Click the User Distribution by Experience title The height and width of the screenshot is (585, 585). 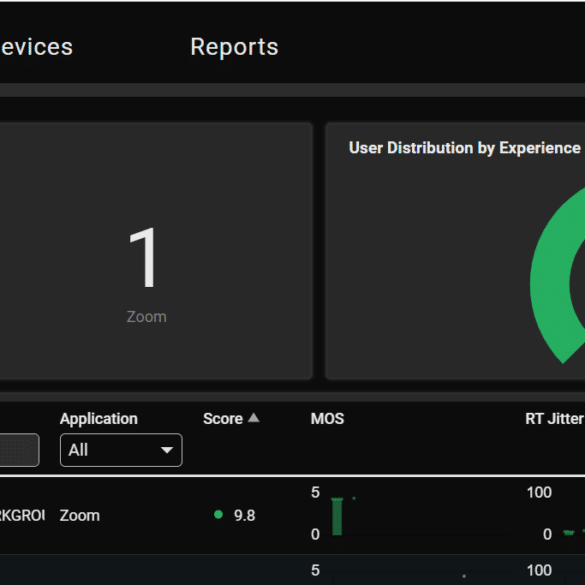[x=464, y=148]
